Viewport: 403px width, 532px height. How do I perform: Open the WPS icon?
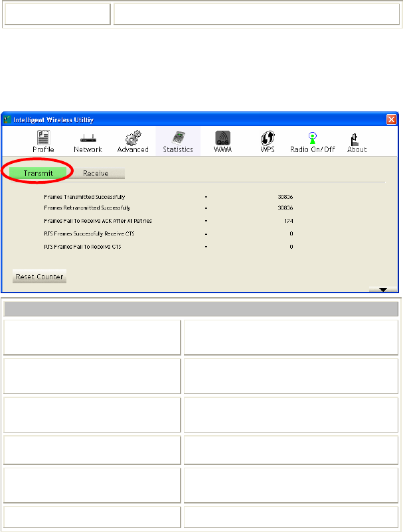click(268, 141)
